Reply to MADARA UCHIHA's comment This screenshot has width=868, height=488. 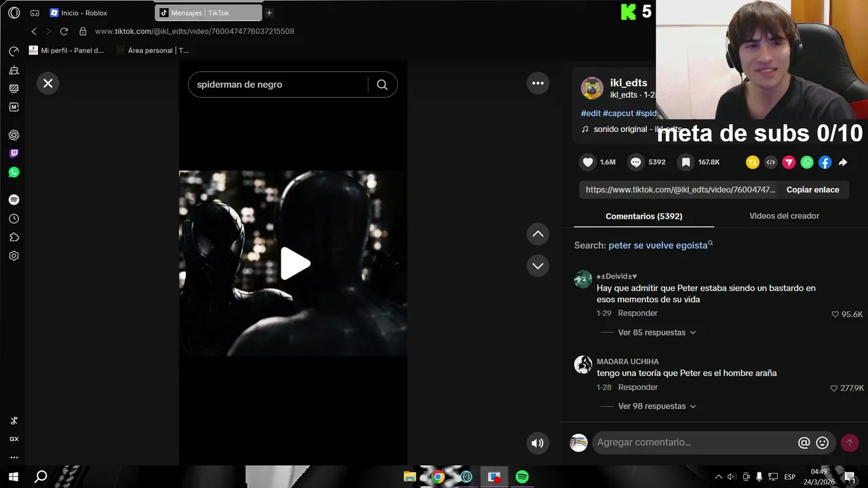(637, 387)
